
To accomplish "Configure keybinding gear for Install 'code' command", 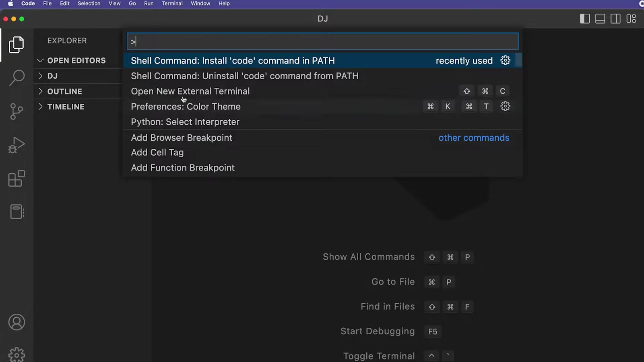I will point(505,60).
